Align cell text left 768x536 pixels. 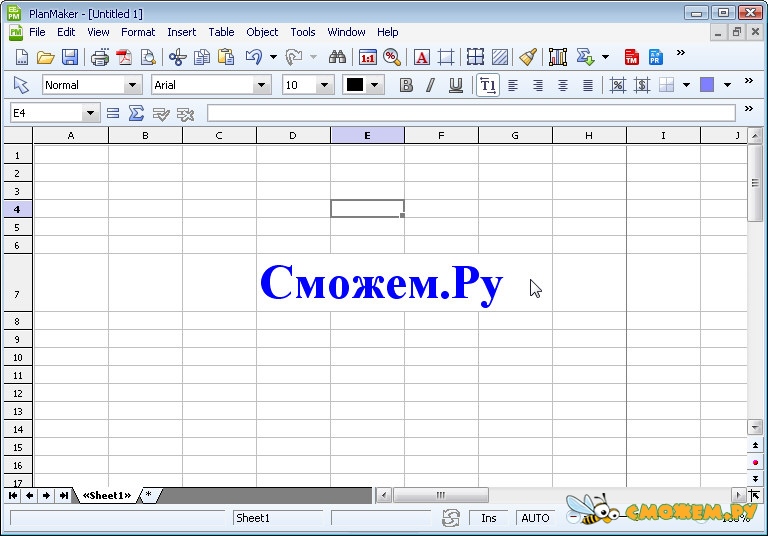point(513,85)
